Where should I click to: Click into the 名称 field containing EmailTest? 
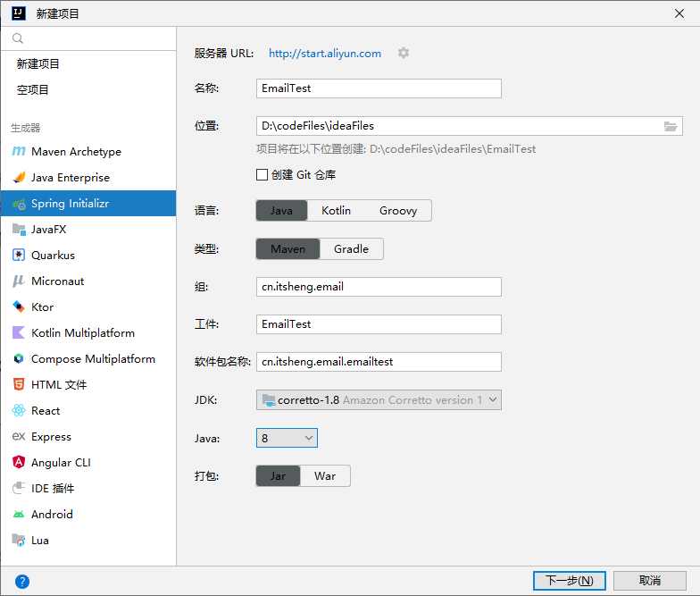379,88
